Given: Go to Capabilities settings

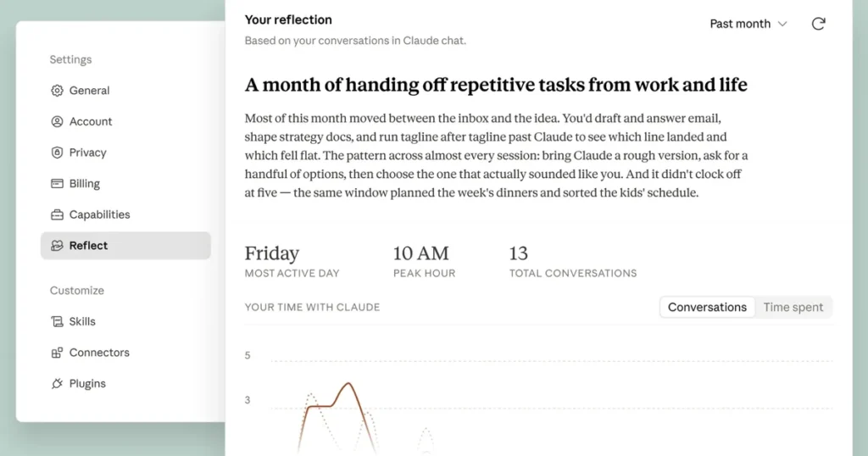Looking at the screenshot, I should (99, 214).
